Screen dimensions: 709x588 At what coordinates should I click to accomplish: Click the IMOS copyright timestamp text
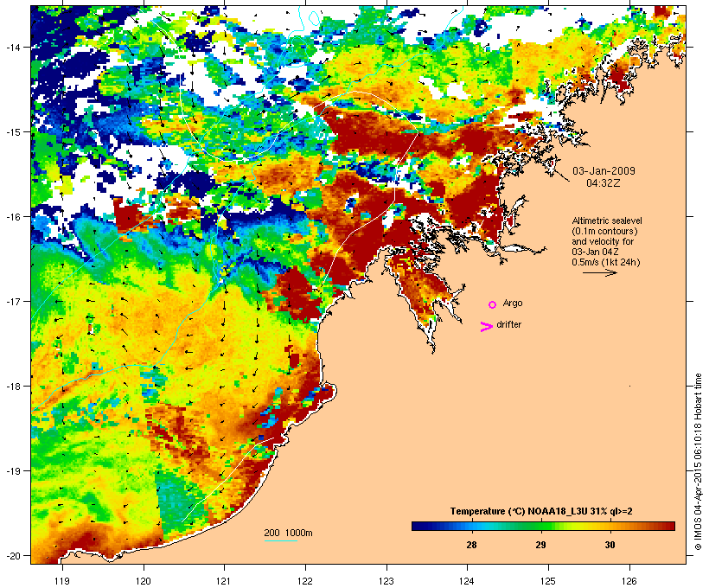tap(698, 462)
